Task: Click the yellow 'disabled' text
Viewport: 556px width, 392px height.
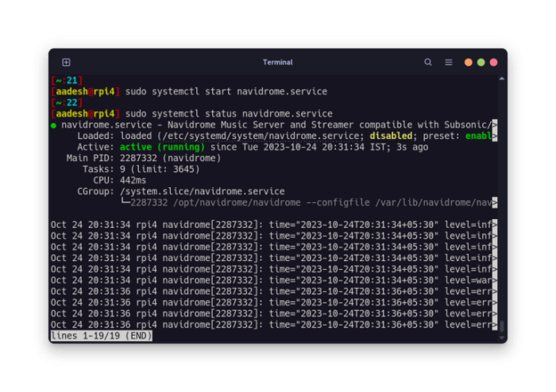Action: (391, 136)
